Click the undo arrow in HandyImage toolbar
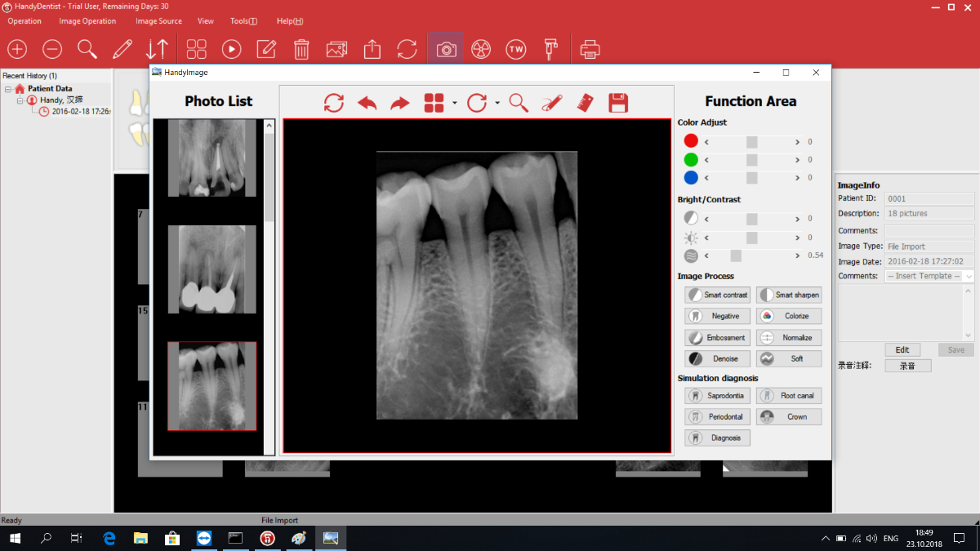This screenshot has width=980, height=551. 367,103
